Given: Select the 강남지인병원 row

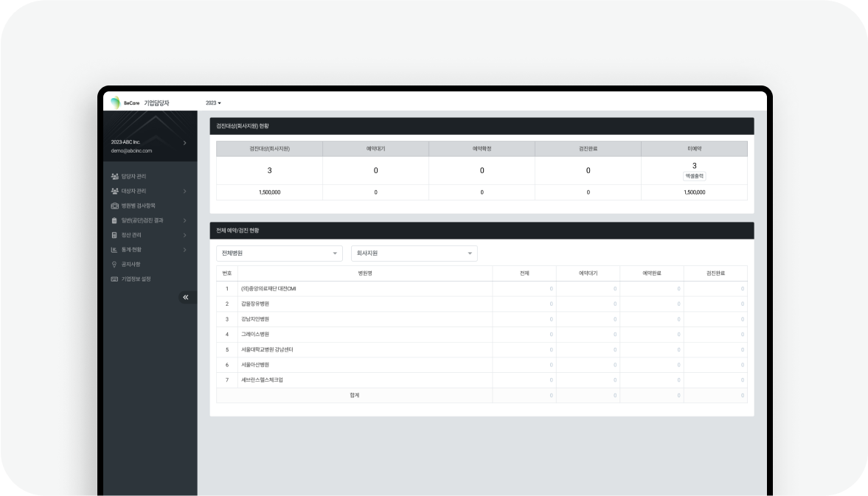Looking at the screenshot, I should (482, 319).
